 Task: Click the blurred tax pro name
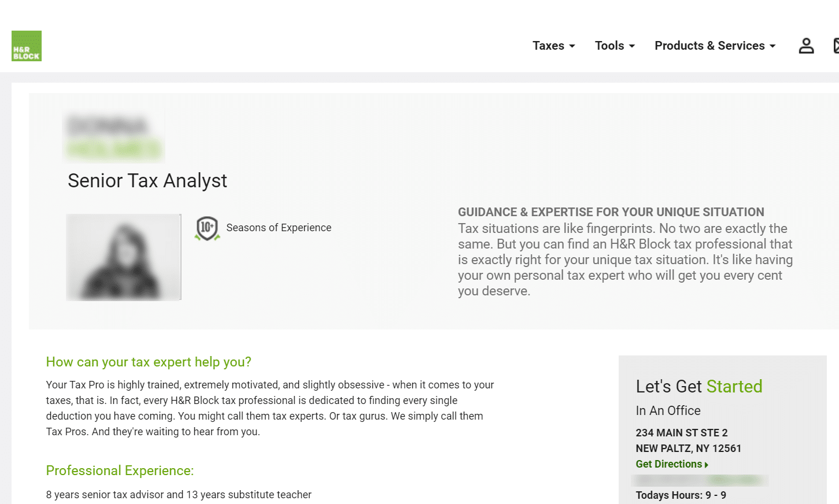(x=113, y=135)
